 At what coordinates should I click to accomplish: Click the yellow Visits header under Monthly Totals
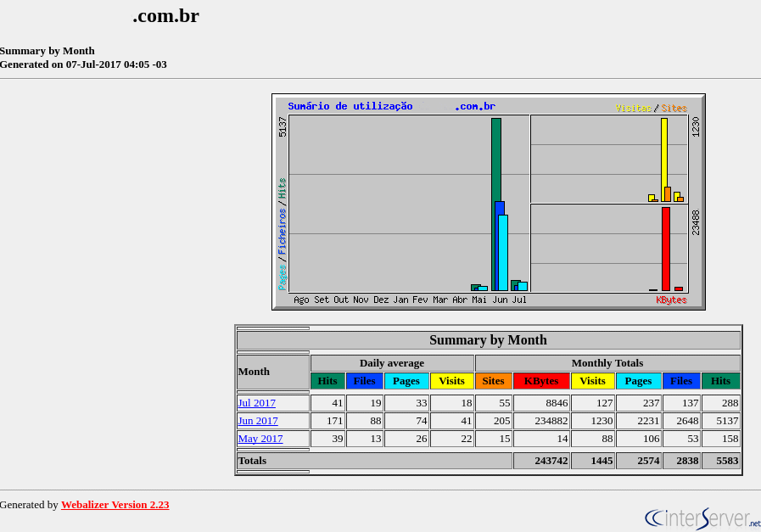592,381
